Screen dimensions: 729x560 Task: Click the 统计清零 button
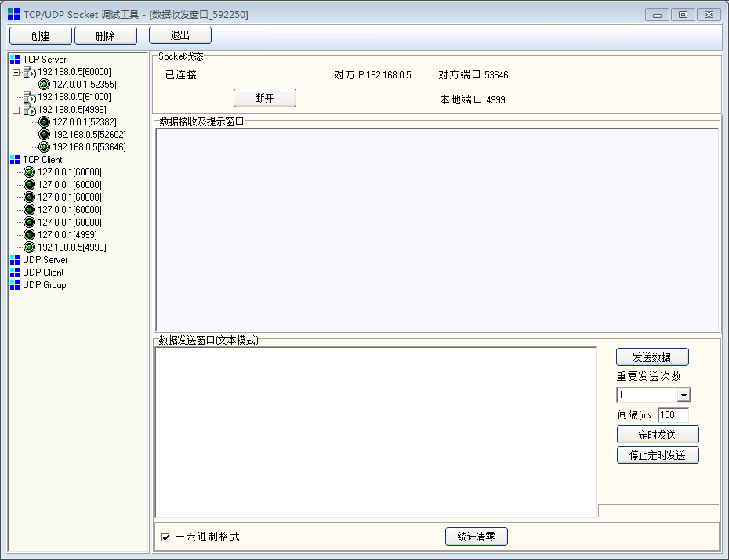pyautogui.click(x=477, y=537)
